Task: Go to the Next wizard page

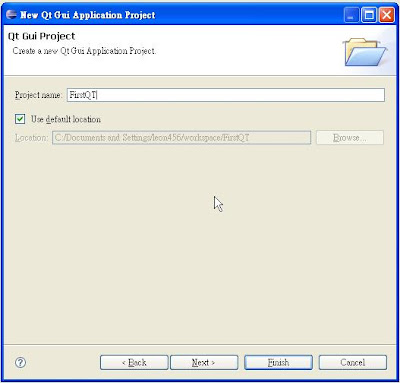Action: pos(204,362)
